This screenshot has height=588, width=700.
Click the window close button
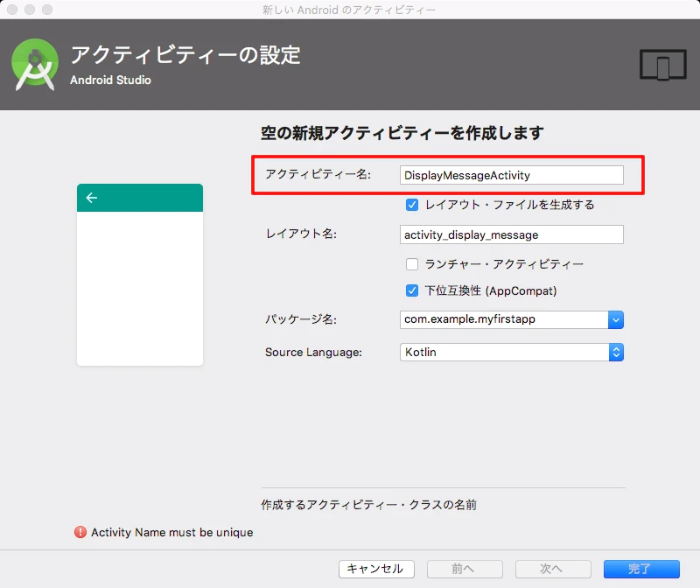coord(12,10)
